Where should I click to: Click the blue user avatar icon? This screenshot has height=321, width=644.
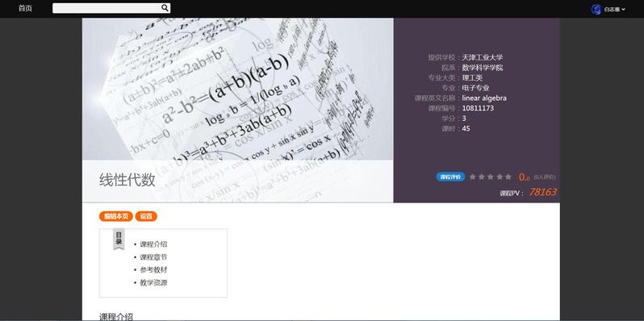click(x=596, y=9)
